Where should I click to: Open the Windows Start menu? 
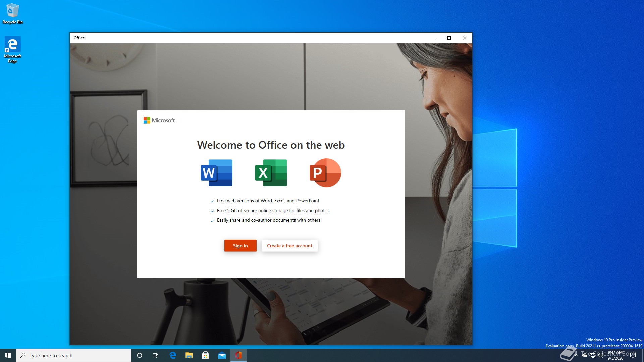pyautogui.click(x=8, y=355)
